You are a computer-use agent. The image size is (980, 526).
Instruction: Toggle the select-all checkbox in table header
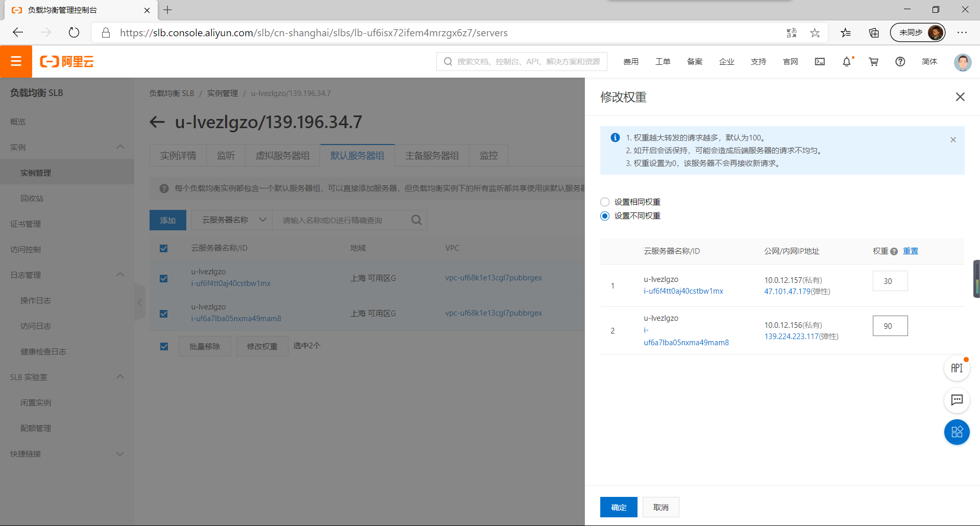(163, 248)
